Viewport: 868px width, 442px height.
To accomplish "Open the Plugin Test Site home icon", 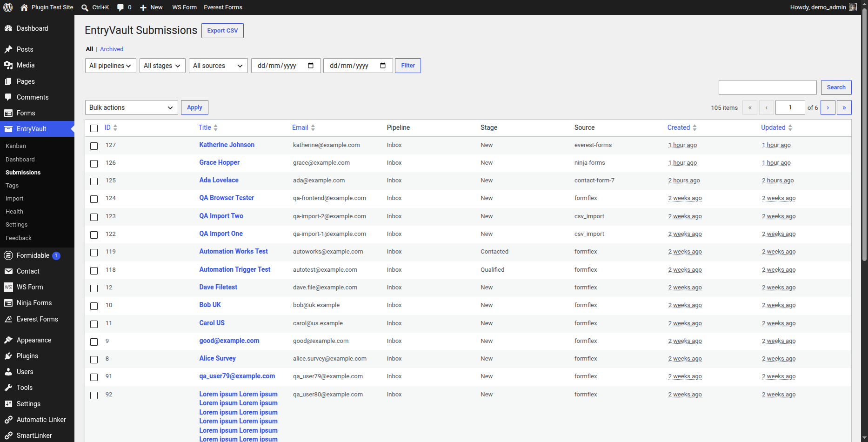I will click(x=24, y=7).
